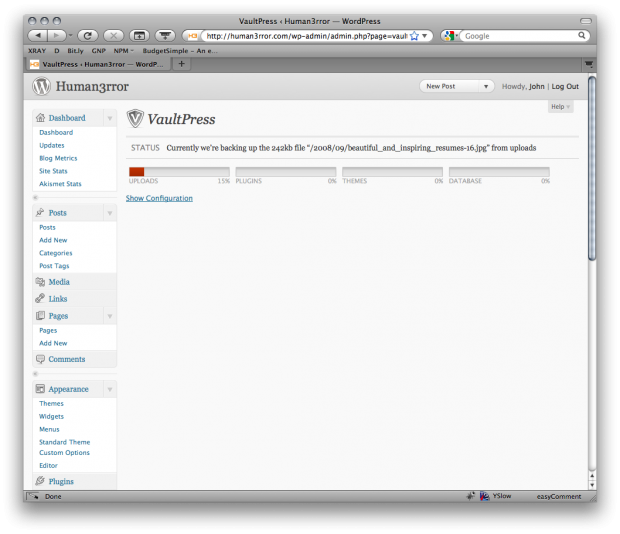Click the Appearance icon in sidebar
Image resolution: width=620 pixels, height=534 pixels.
click(x=40, y=389)
